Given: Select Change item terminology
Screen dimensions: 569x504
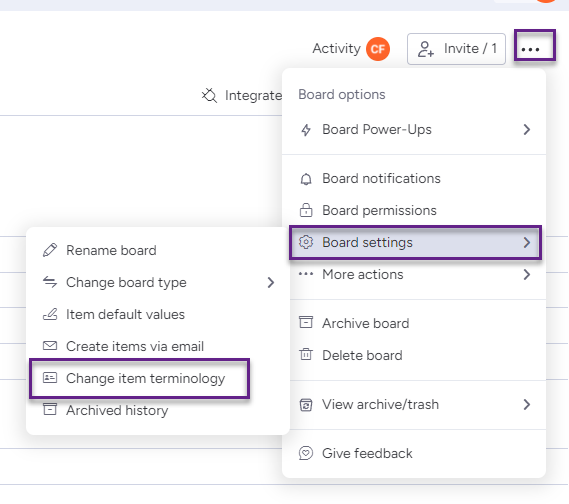Looking at the screenshot, I should pyautogui.click(x=140, y=378).
